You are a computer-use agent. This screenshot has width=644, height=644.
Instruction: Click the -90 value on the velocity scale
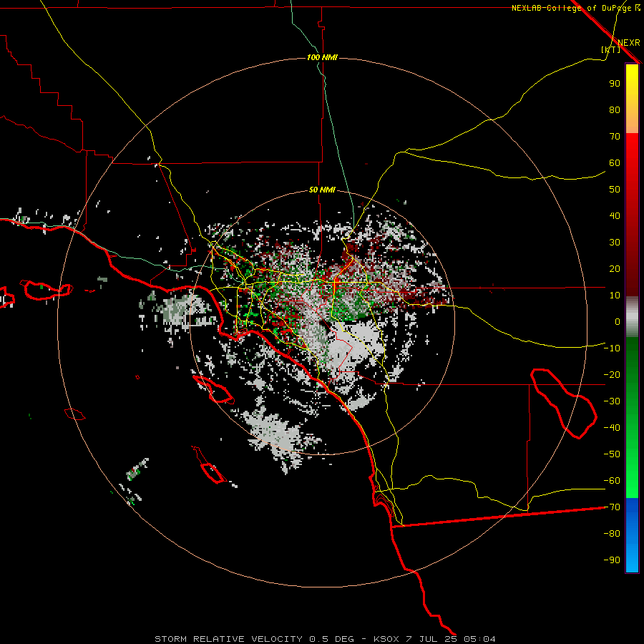[x=612, y=560]
